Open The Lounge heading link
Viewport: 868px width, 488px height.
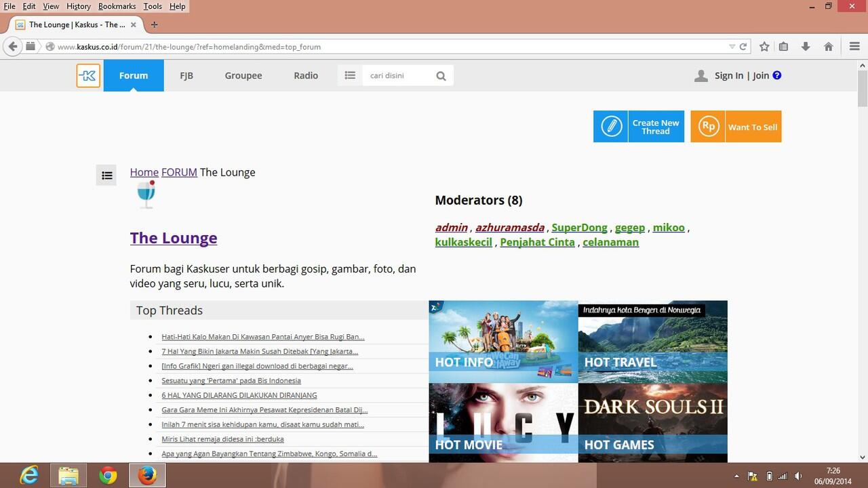coord(174,238)
